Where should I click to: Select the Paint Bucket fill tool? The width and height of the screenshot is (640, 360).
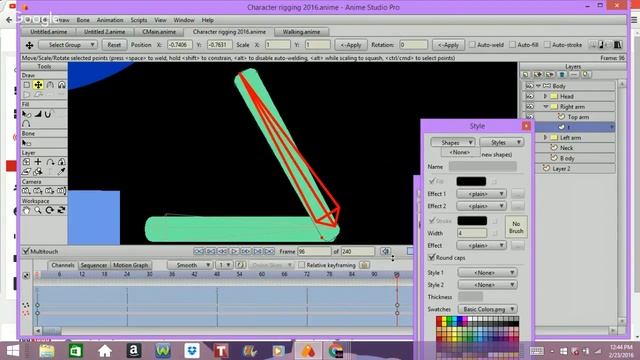38,114
